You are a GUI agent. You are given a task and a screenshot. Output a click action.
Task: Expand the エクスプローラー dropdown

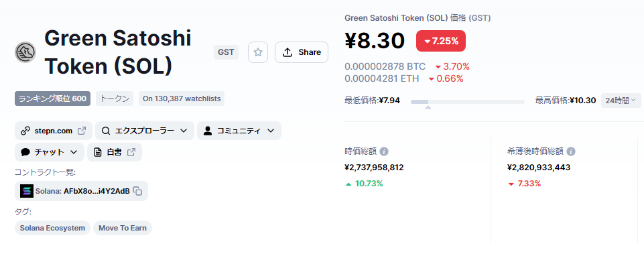145,131
